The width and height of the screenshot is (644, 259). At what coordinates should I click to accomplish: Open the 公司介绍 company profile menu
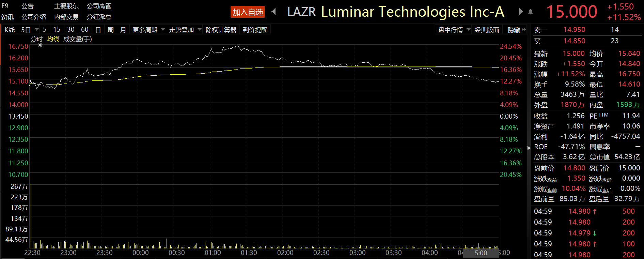coord(34,17)
